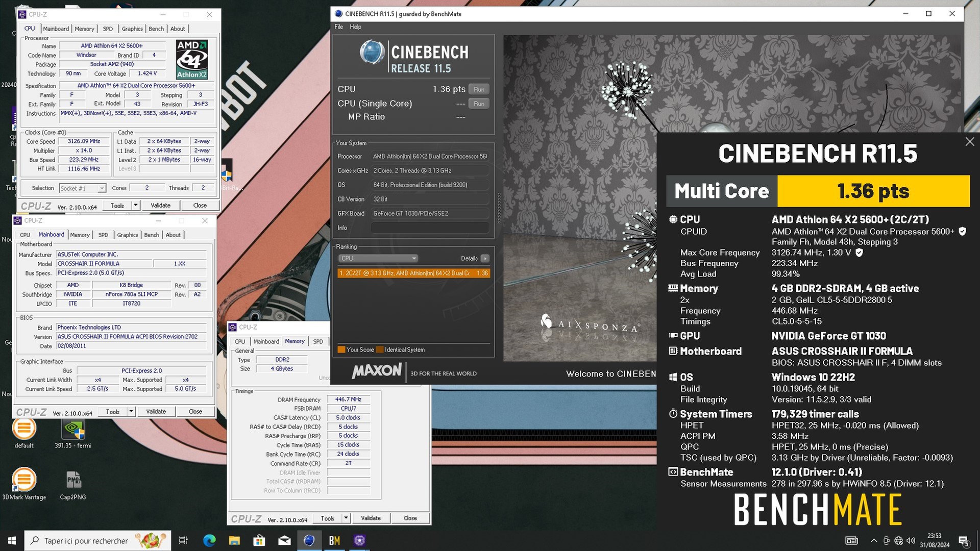Open the 391.35 - fermi desktop icon
Image resolution: width=980 pixels, height=551 pixels.
click(x=73, y=434)
